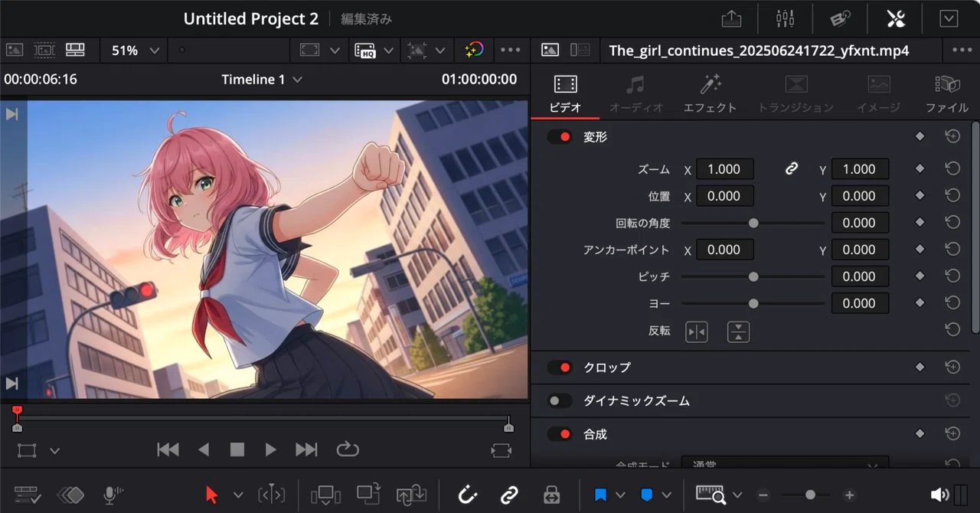Mute audio with speaker icon
980x513 pixels.
point(939,495)
